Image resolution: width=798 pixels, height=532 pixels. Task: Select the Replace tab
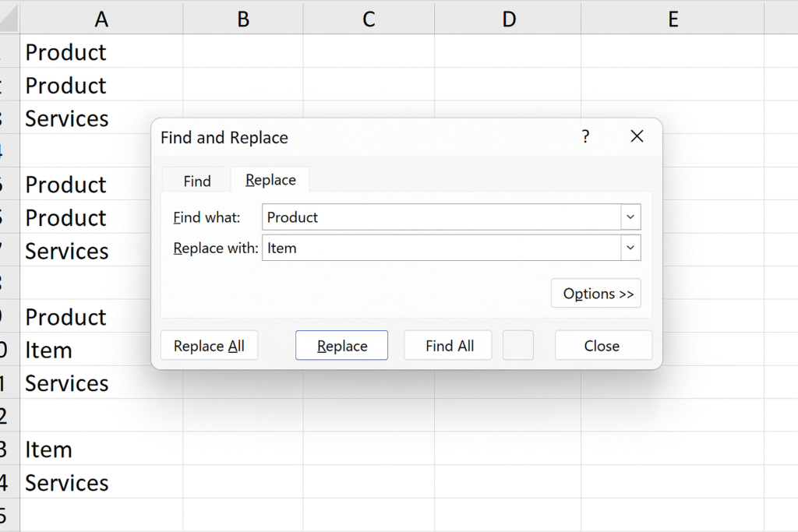click(x=270, y=180)
